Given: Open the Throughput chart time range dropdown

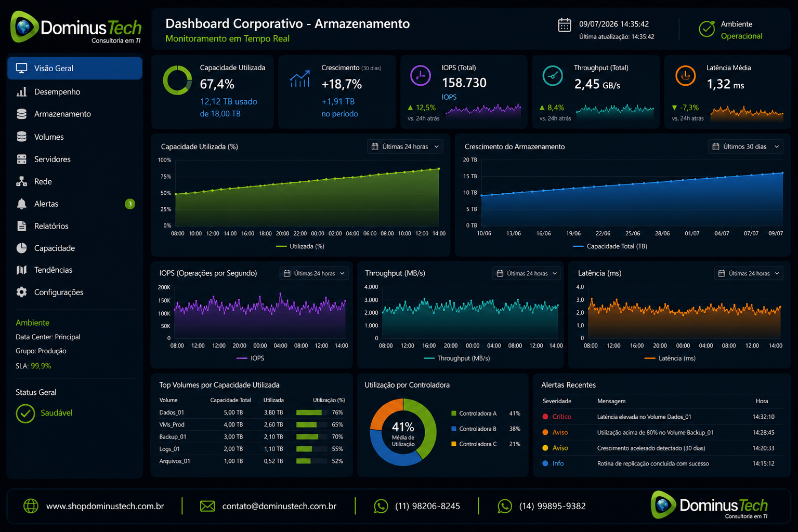Looking at the screenshot, I should 527,273.
